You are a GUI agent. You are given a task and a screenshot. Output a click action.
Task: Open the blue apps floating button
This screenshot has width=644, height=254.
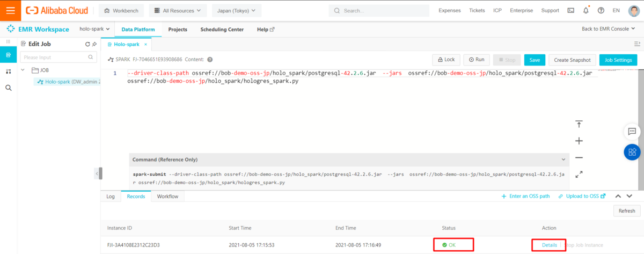click(632, 152)
